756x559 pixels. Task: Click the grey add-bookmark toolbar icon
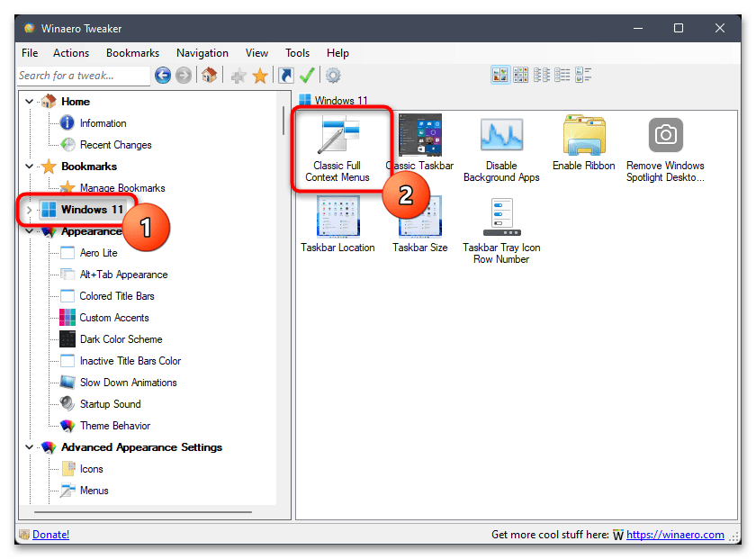tap(238, 76)
